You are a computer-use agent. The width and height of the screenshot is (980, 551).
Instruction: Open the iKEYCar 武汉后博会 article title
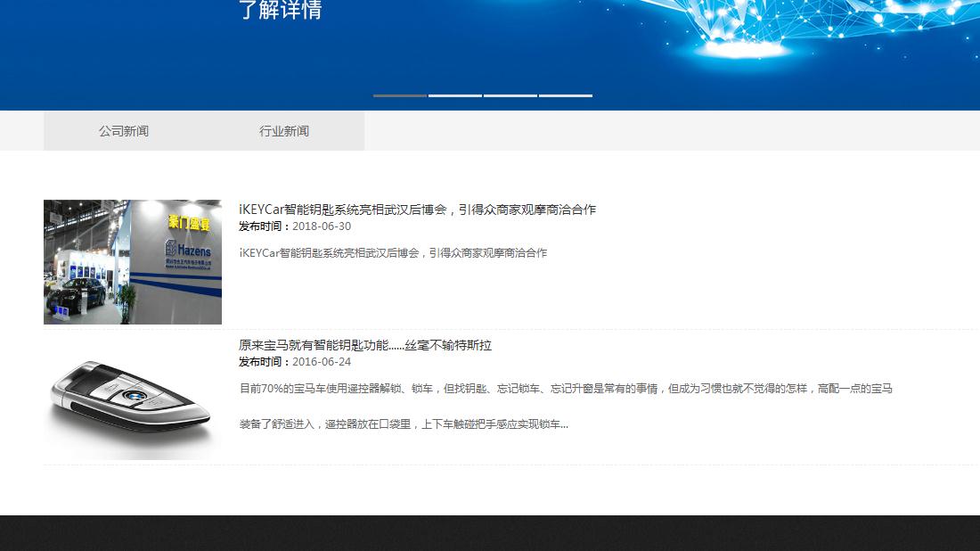click(x=418, y=210)
